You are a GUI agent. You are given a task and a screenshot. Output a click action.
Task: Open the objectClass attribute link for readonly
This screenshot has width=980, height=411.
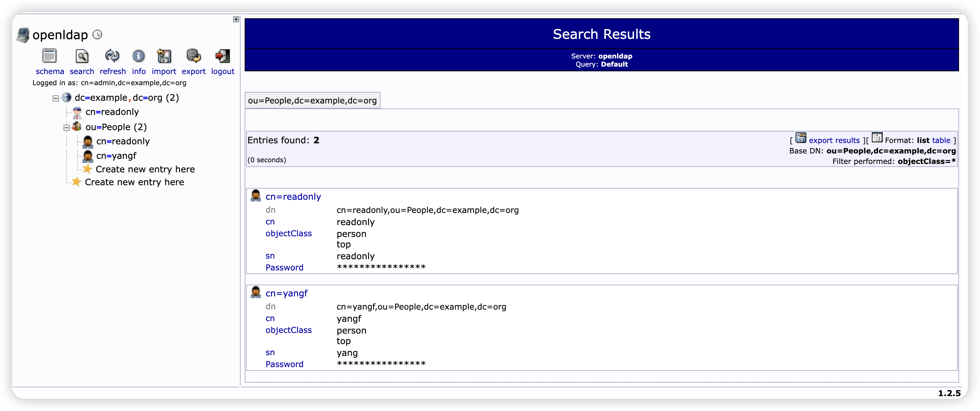coord(289,233)
